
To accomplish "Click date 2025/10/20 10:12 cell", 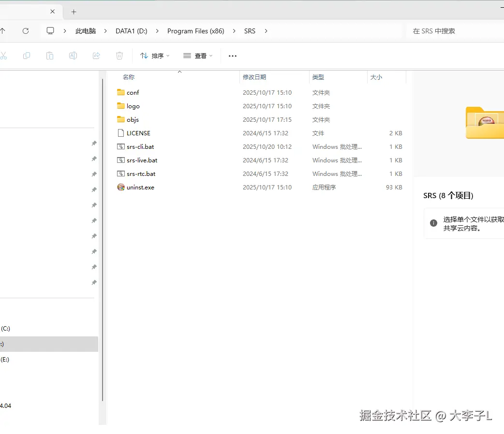I will tap(267, 146).
